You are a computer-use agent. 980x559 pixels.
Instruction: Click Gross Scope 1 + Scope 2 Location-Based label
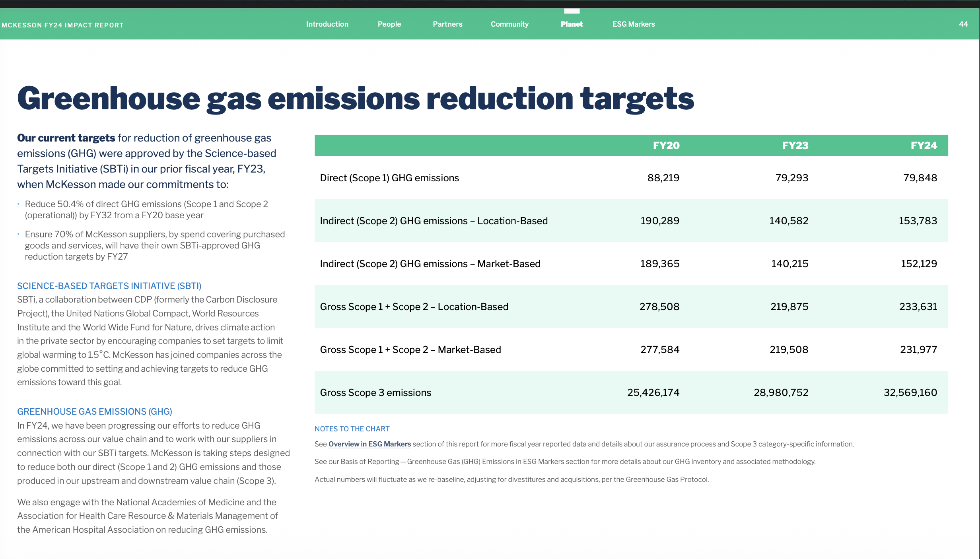click(414, 307)
